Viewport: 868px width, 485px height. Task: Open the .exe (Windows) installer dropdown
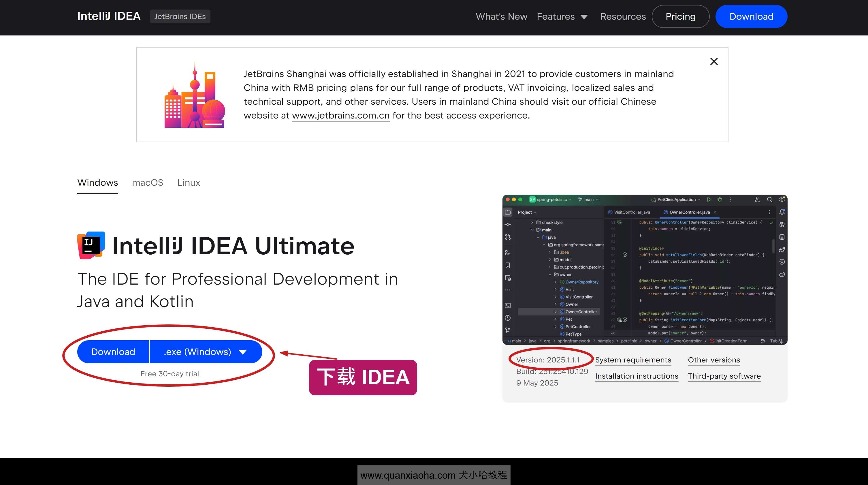pos(206,351)
